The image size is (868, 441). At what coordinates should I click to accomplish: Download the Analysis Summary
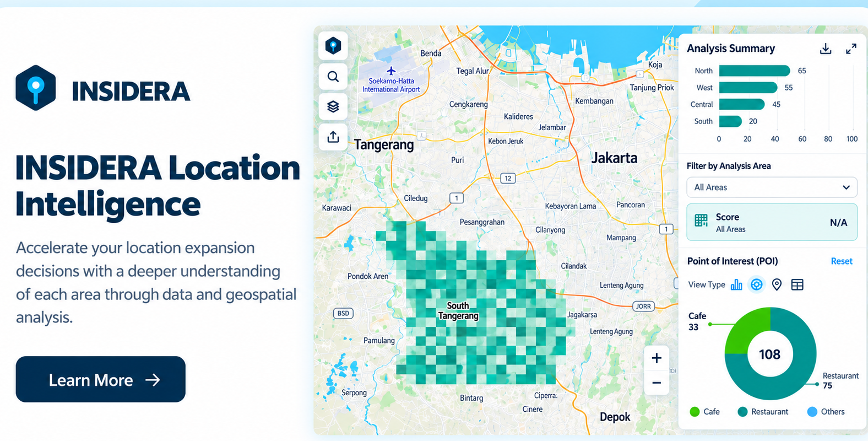(826, 49)
